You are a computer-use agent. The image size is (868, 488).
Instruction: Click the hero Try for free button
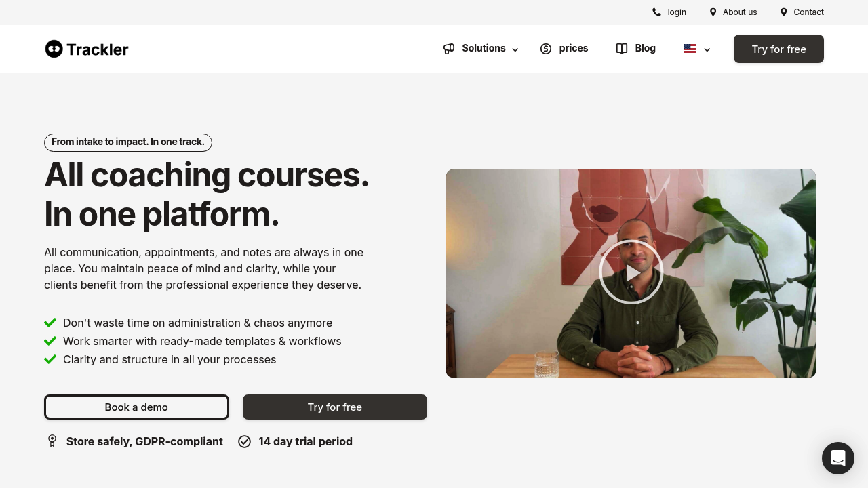335,407
